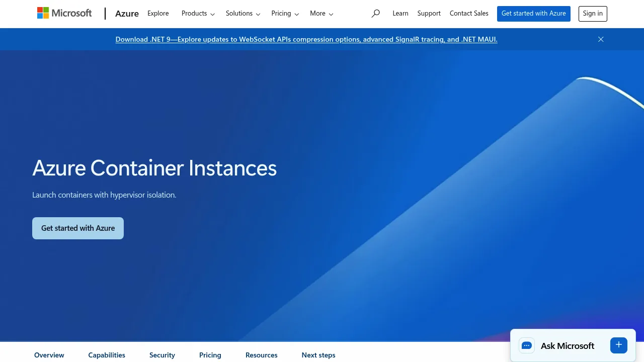Open the Contact Sales link
Screen dimensions: 644x362
tap(469, 14)
